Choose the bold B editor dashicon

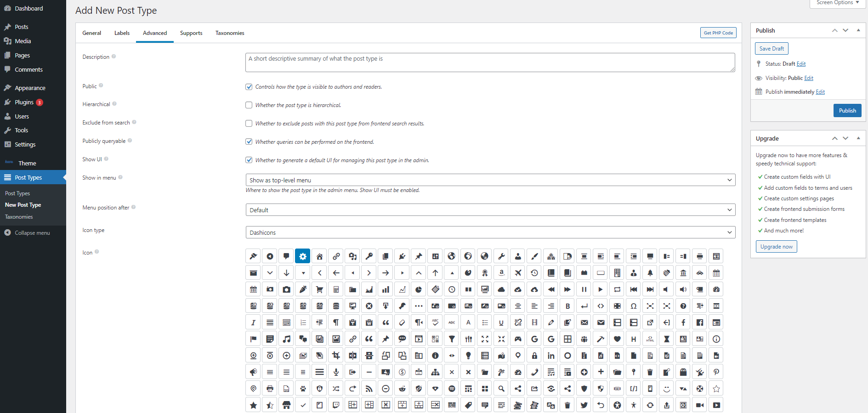coord(567,306)
